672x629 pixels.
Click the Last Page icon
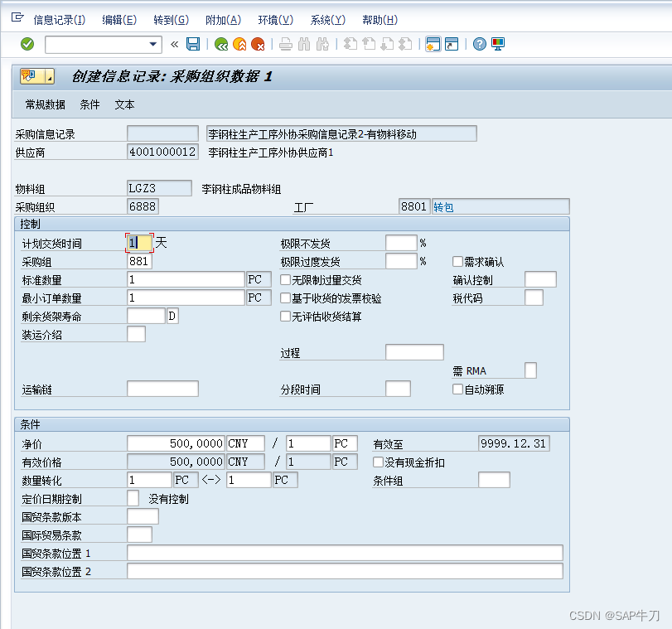click(405, 44)
